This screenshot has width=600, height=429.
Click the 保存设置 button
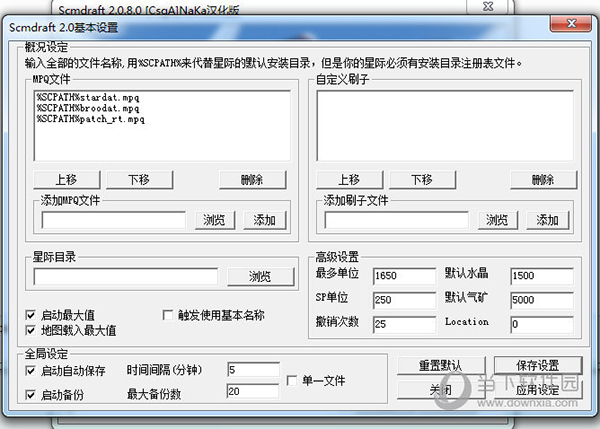coord(538,365)
